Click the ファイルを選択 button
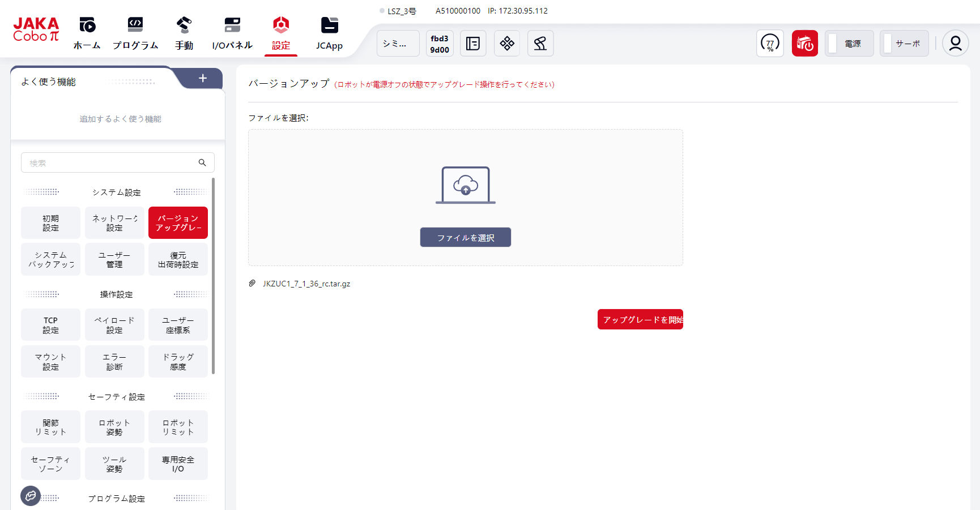 465,238
